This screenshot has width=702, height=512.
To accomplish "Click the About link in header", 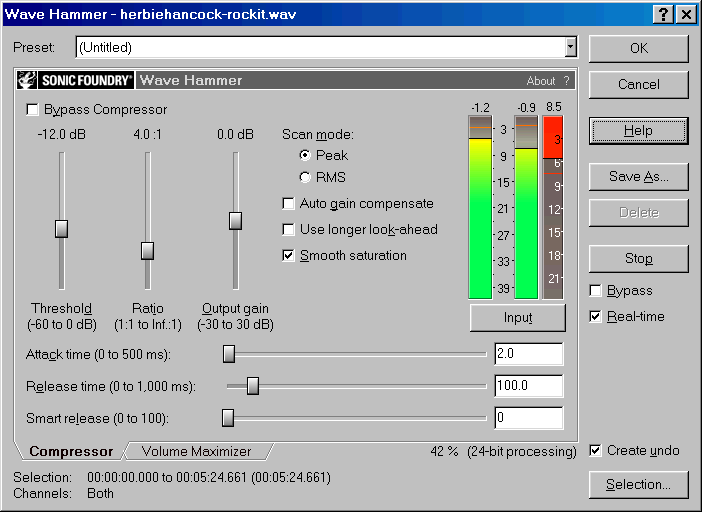I will tap(541, 81).
